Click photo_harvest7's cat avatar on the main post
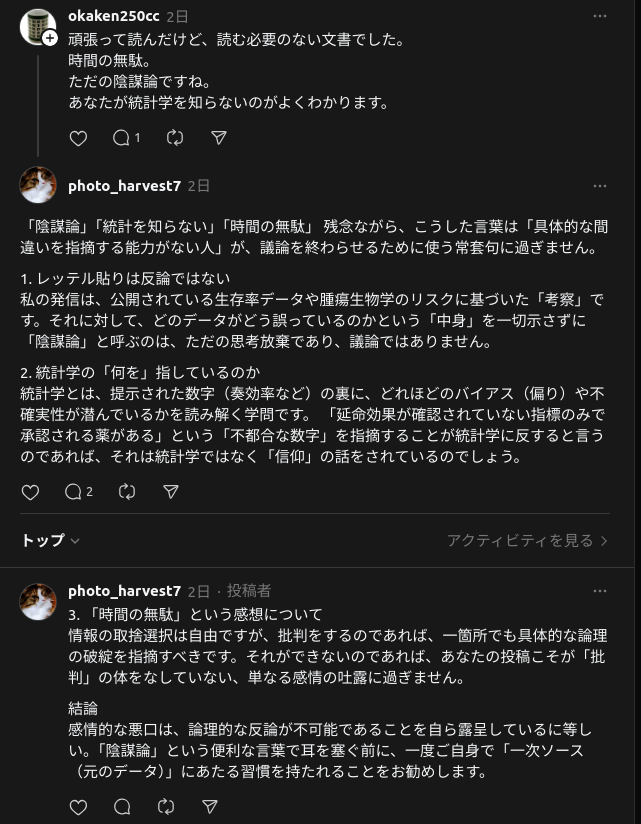Screen dimensions: 641x824 click(38, 186)
